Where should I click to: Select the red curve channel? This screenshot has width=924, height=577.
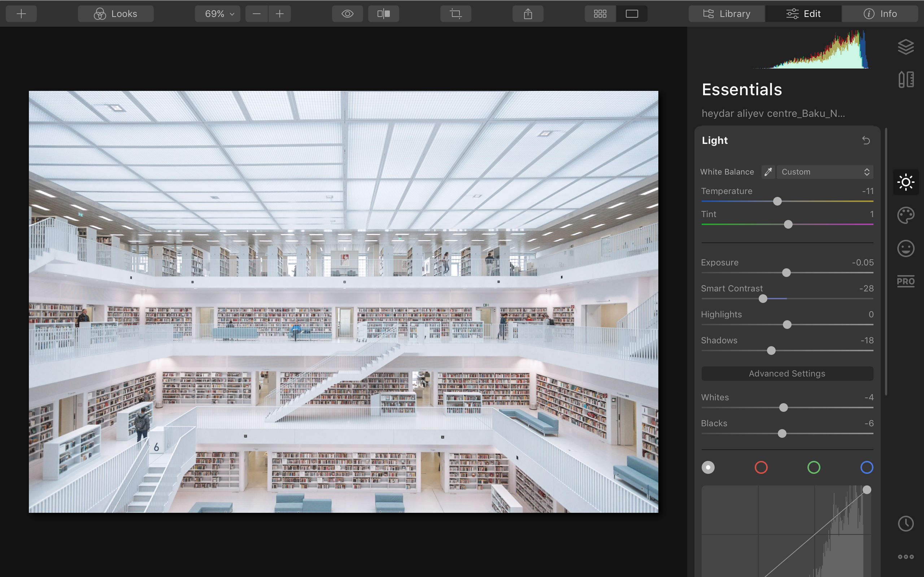pos(761,467)
